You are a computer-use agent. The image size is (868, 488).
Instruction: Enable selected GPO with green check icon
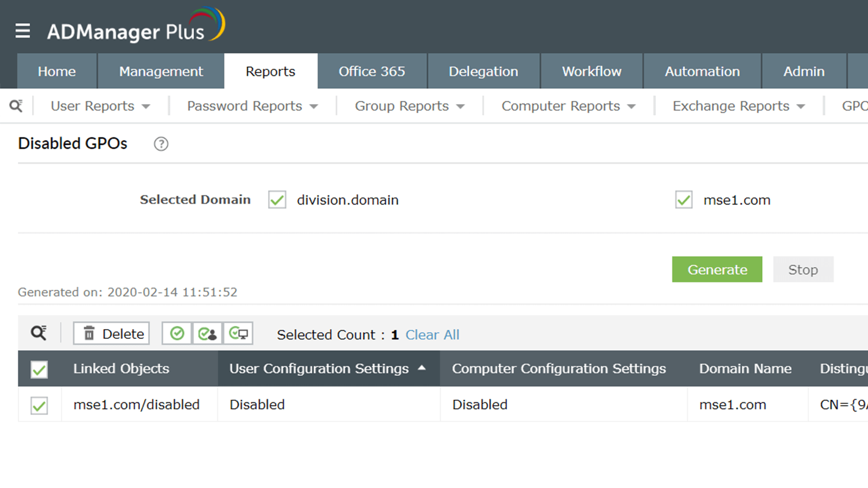(177, 333)
